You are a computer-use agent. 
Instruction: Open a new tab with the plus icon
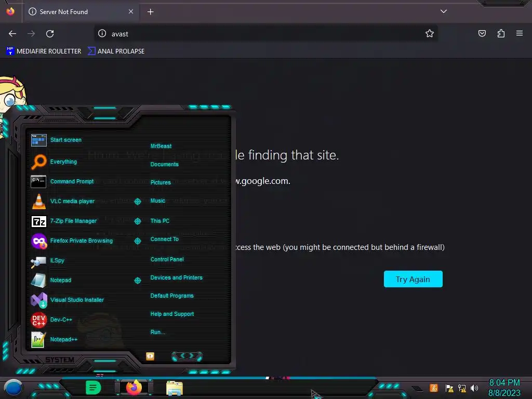150,12
